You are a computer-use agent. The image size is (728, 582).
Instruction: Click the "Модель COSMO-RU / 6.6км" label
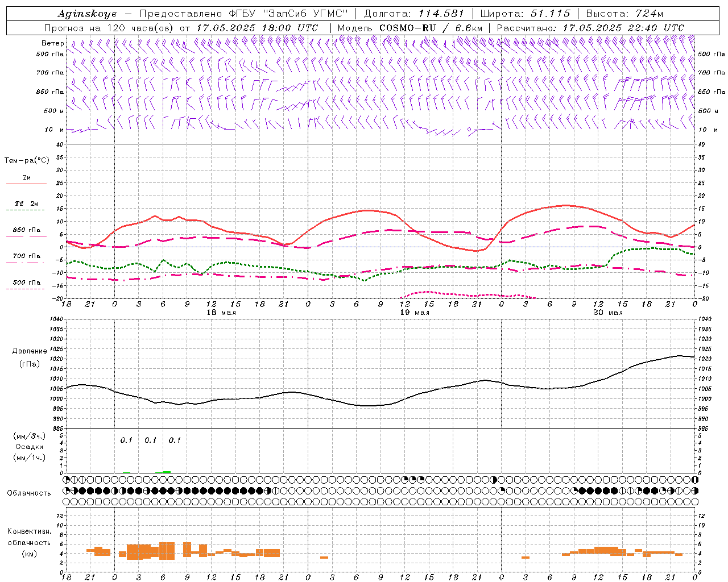pos(410,28)
